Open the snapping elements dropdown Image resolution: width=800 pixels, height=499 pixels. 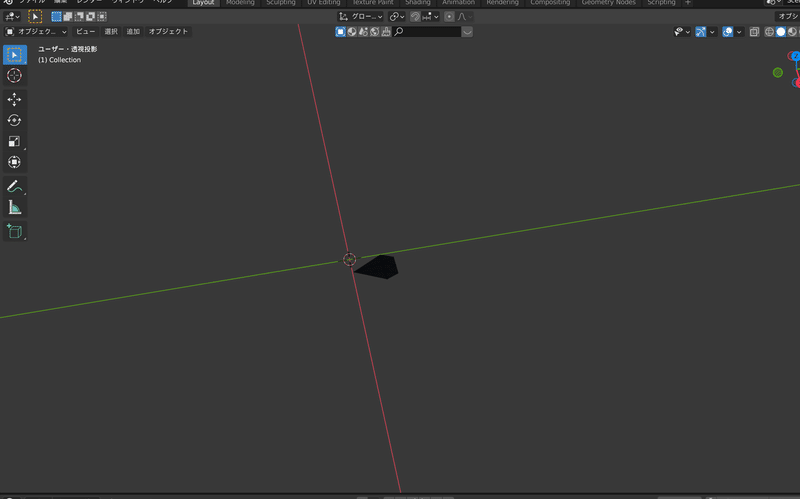pos(431,17)
